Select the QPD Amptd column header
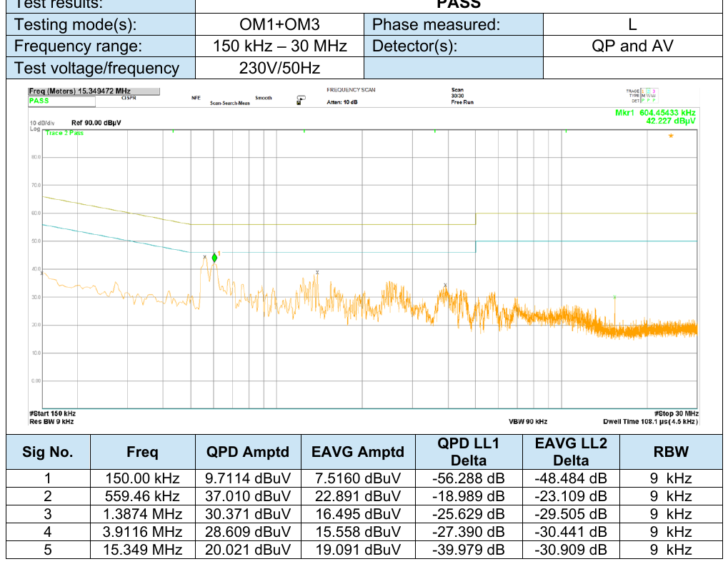The image size is (728, 564). pyautogui.click(x=248, y=452)
